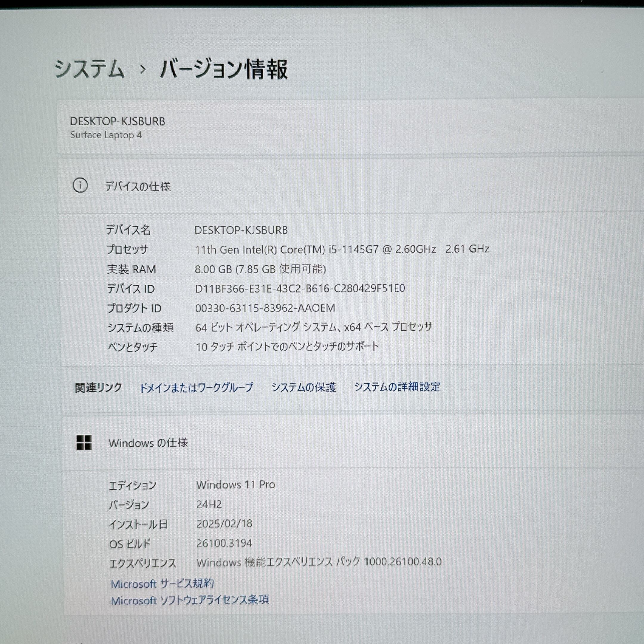This screenshot has width=644, height=644.
Task: Open システムの詳細設定 link
Action: pyautogui.click(x=397, y=387)
